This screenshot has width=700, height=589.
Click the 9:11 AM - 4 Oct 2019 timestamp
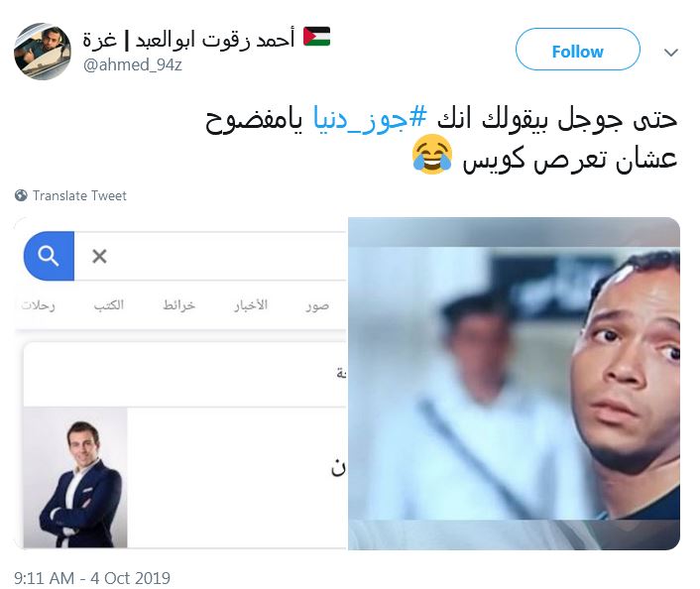pos(92,578)
